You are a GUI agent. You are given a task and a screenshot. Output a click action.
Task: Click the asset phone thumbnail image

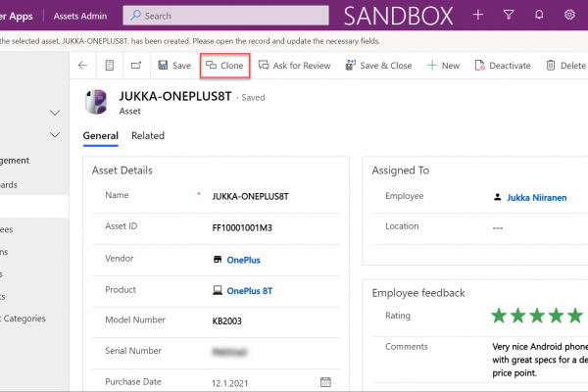pyautogui.click(x=96, y=102)
